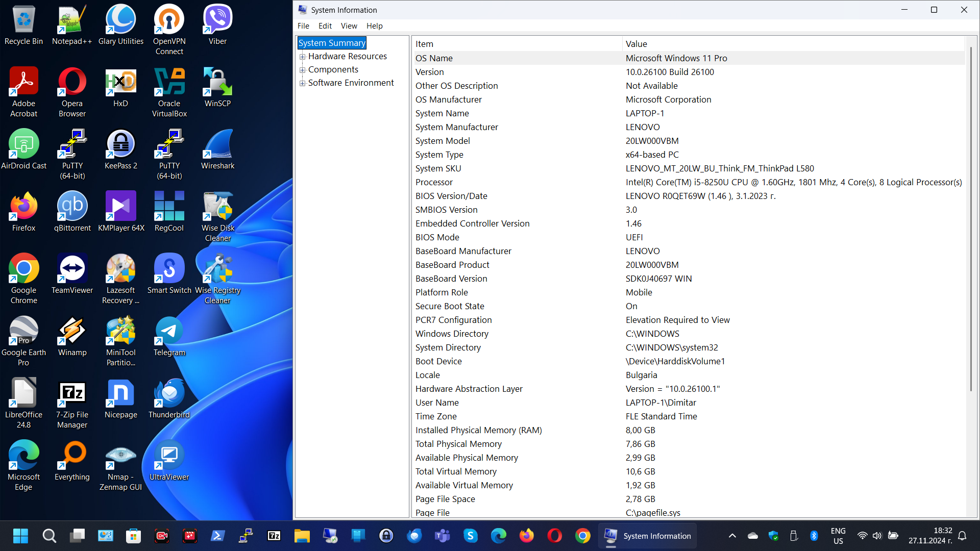
Task: Launch Opera Browser desktop icon
Action: click(72, 93)
